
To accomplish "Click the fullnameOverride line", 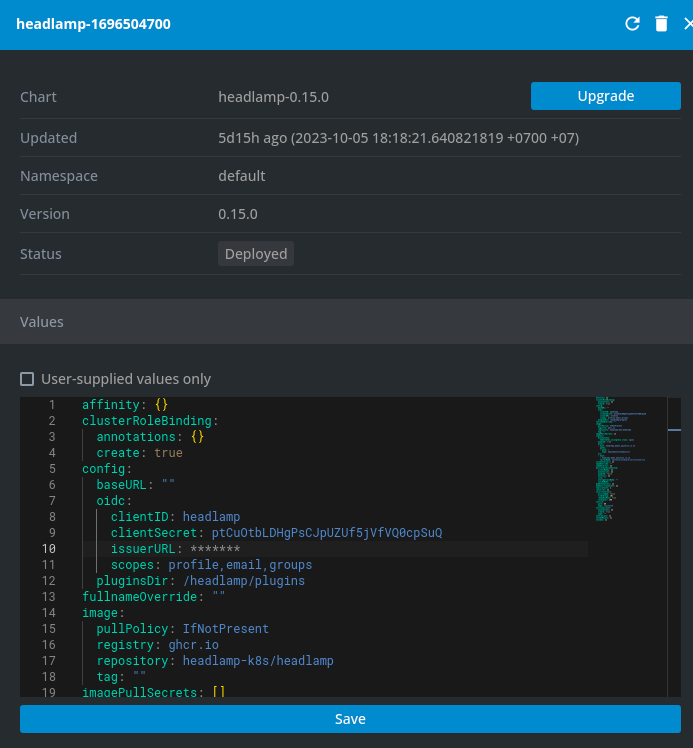I will (153, 597).
